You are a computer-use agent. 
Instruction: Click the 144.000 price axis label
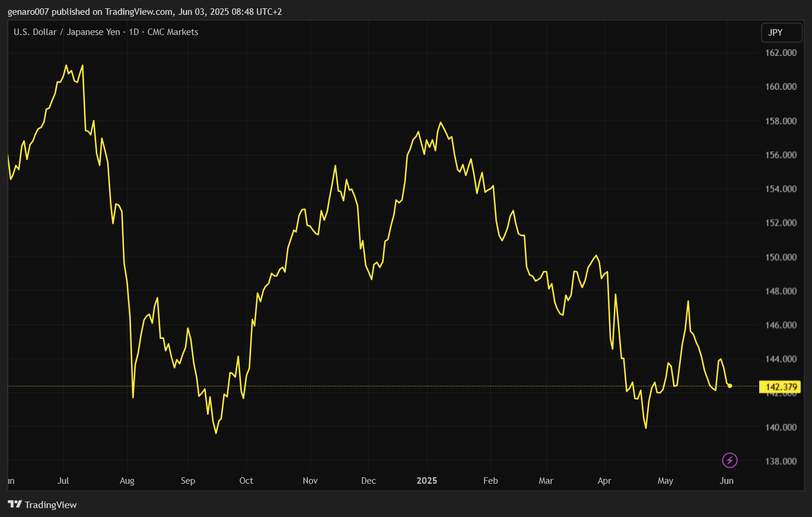781,359
